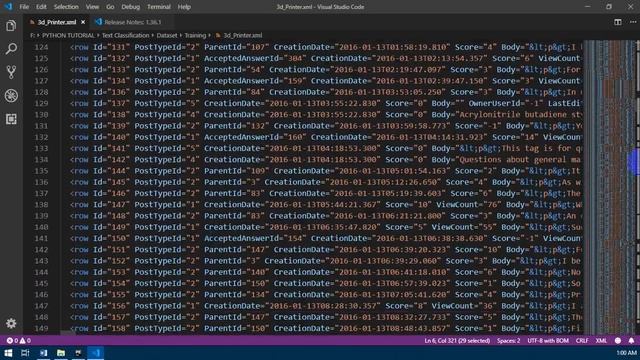The width and height of the screenshot is (640, 360).
Task: Change end of line sequence CRLF
Action: click(x=582, y=340)
